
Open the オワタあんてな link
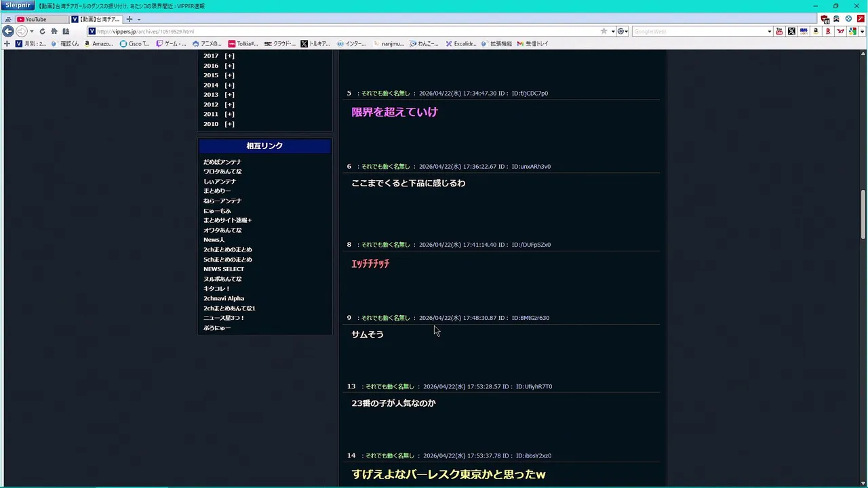[x=222, y=230]
